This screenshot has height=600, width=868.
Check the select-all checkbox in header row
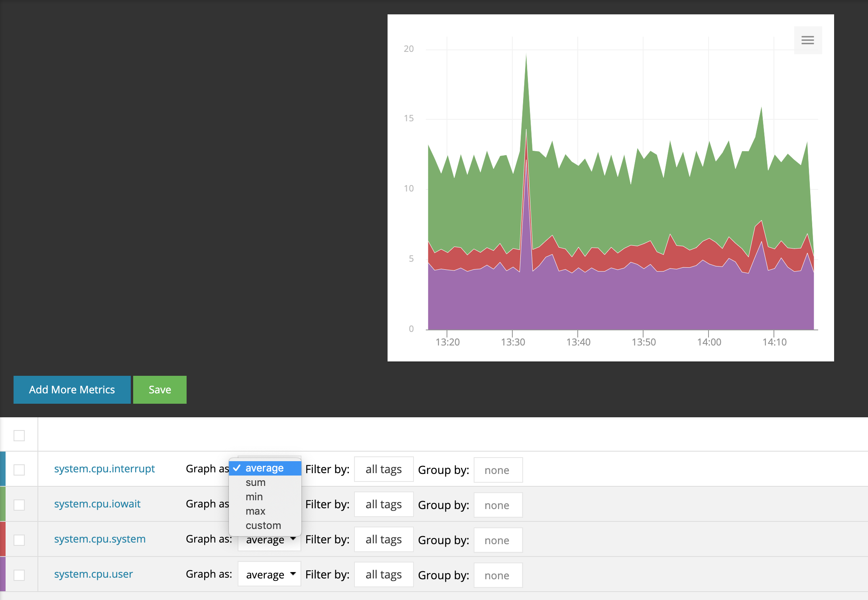point(19,435)
